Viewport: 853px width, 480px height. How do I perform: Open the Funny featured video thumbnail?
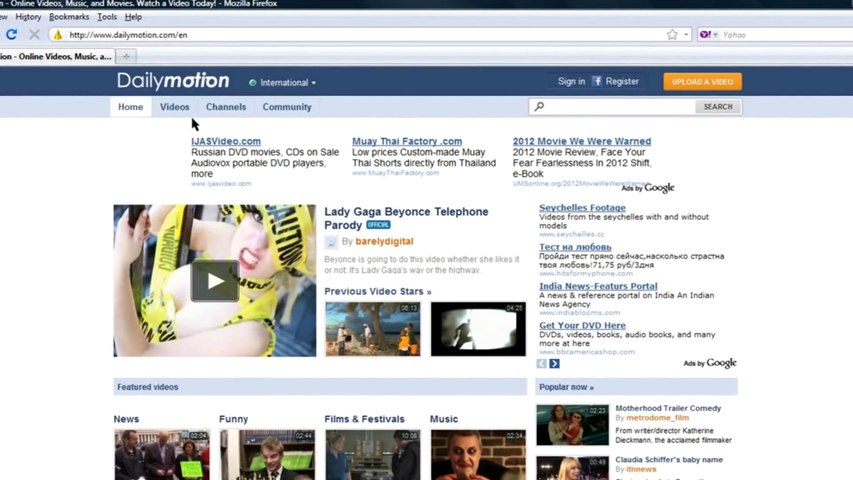[x=267, y=455]
